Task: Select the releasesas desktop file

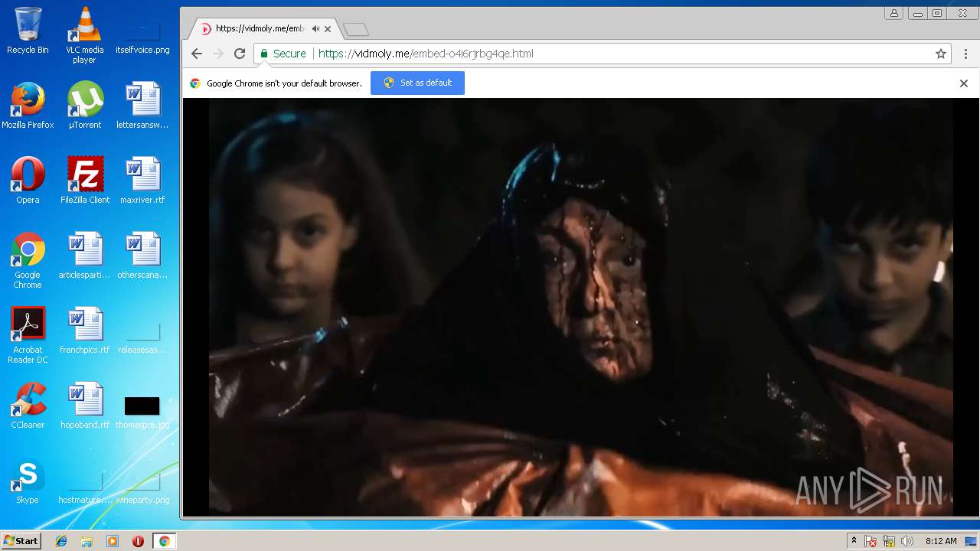Action: pos(142,337)
